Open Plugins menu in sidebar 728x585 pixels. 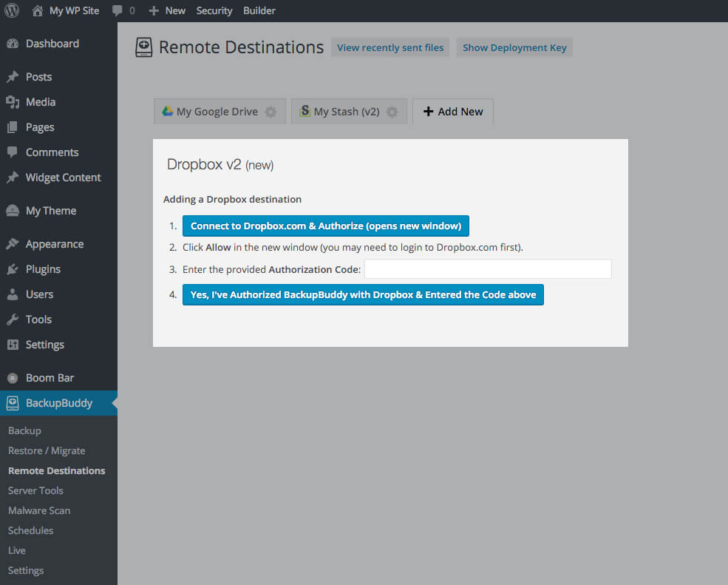point(58,269)
